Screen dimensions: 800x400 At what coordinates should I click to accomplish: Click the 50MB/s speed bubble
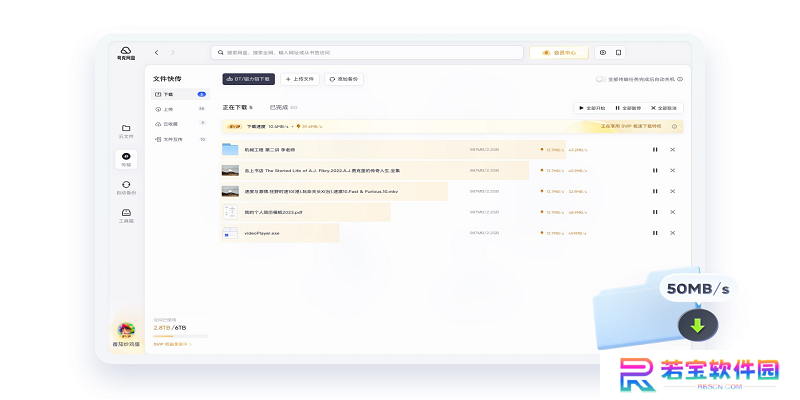click(x=698, y=289)
